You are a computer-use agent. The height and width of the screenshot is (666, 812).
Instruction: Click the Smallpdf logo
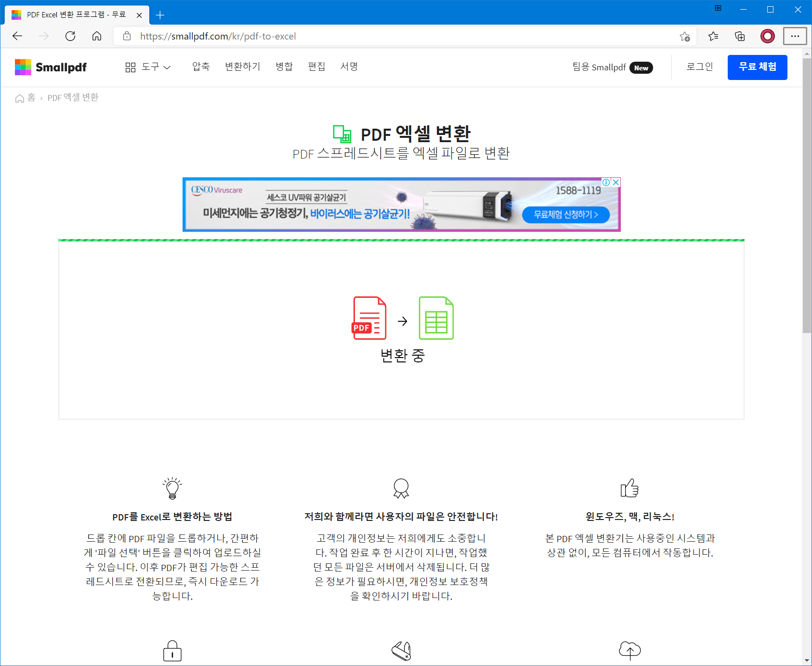coord(51,67)
